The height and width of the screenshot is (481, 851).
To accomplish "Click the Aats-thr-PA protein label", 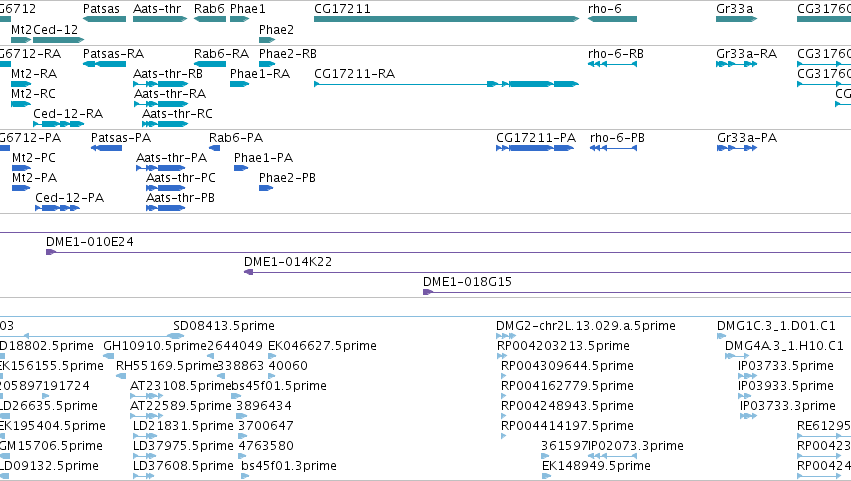I will pyautogui.click(x=171, y=158).
